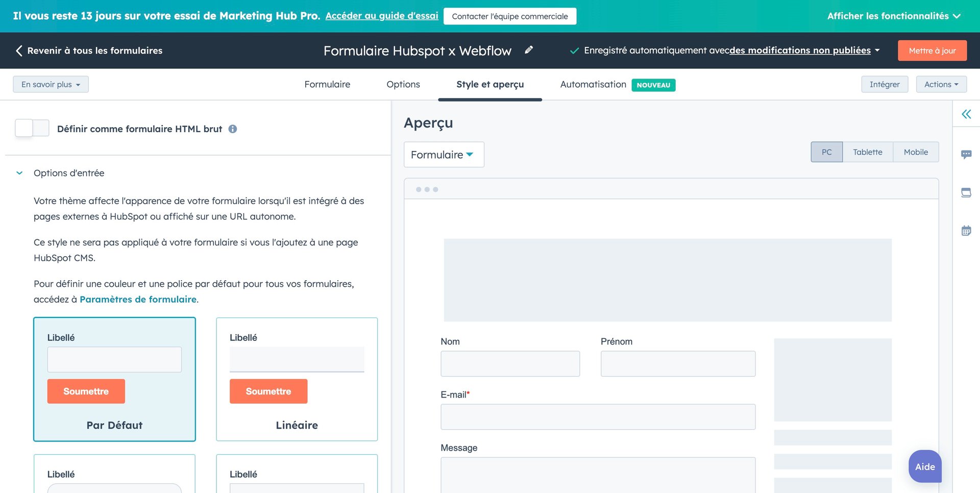Collapse the Options d'entrée section
The image size is (980, 493).
pyautogui.click(x=19, y=173)
